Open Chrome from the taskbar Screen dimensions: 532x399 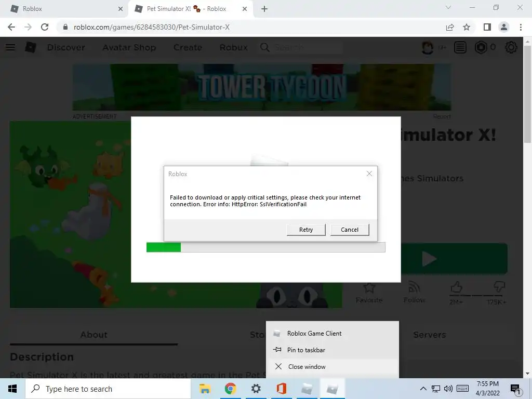(x=230, y=389)
